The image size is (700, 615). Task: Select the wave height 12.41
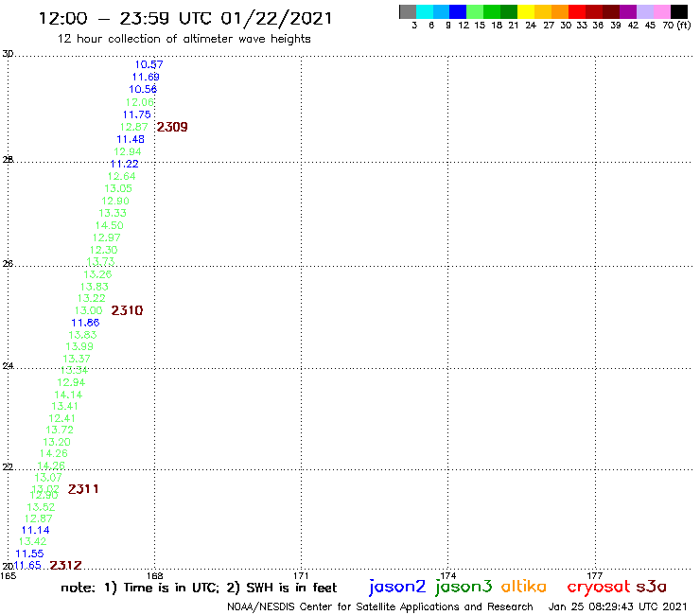(x=62, y=418)
